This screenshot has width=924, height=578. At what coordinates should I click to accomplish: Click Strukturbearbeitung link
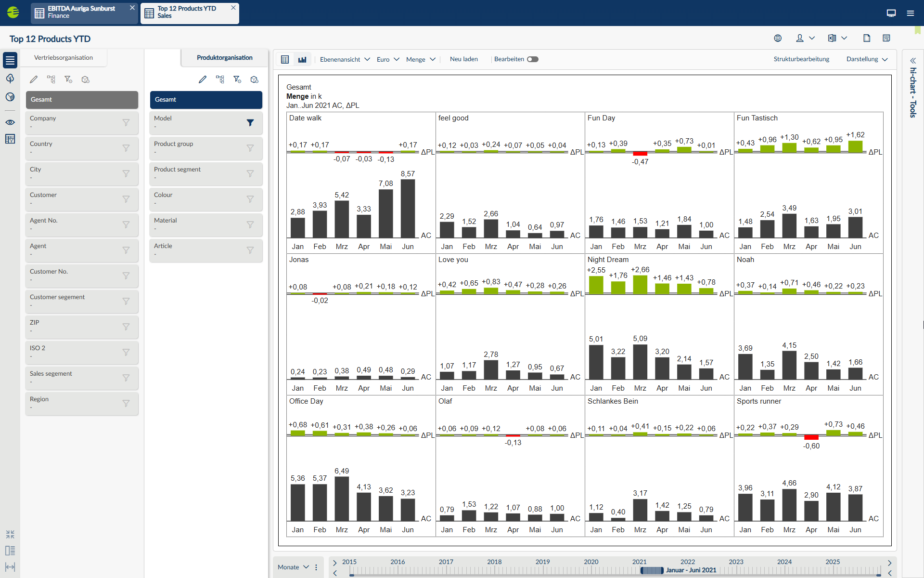coord(801,59)
